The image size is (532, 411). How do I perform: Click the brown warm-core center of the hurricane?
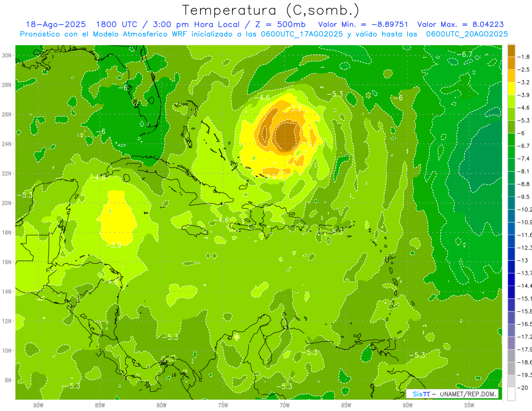point(287,137)
